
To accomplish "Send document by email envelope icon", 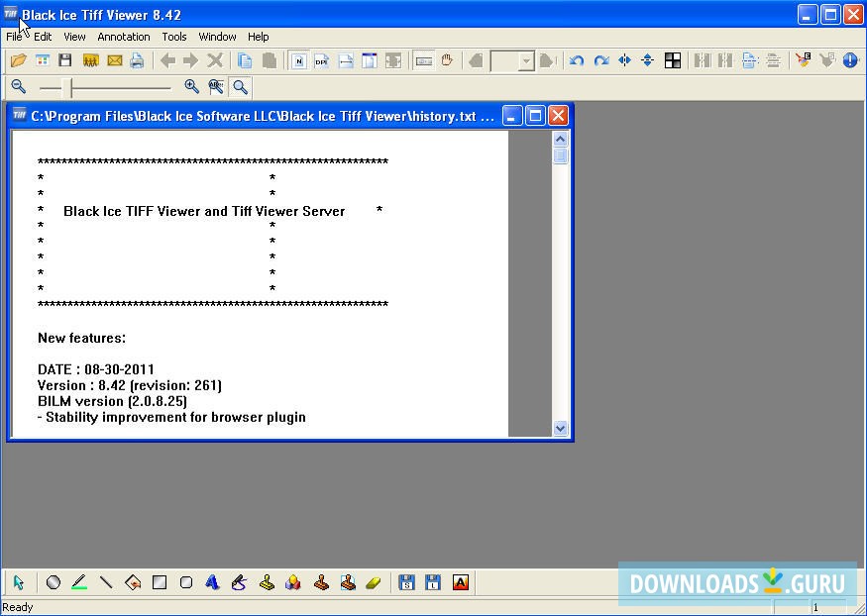I will pyautogui.click(x=115, y=60).
